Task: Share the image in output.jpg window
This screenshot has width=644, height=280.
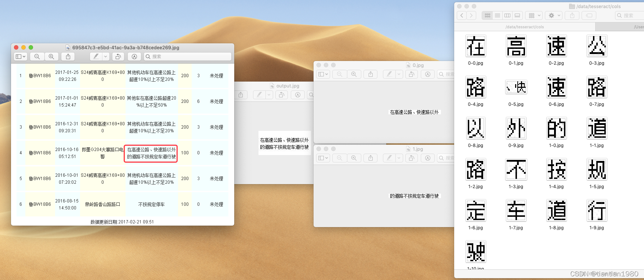Action: tap(240, 95)
